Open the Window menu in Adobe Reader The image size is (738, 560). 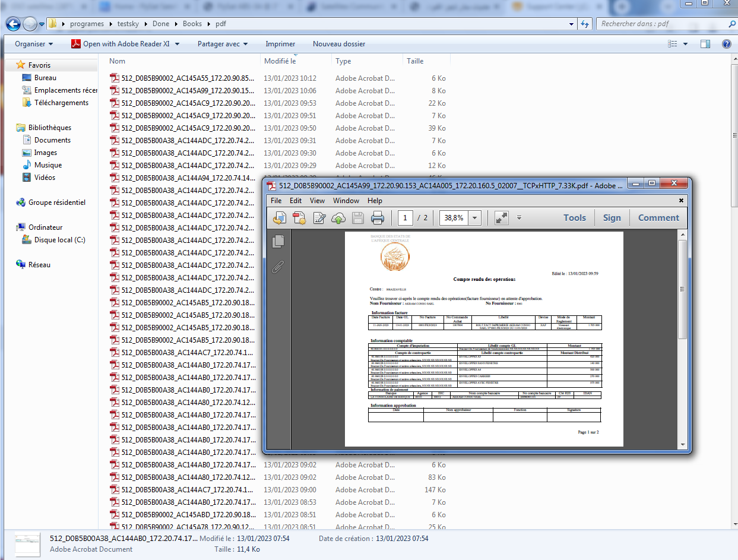tap(346, 201)
